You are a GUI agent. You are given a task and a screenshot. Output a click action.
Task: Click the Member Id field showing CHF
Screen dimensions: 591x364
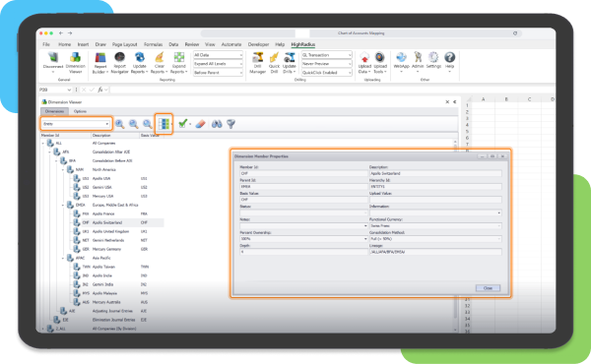click(x=303, y=173)
